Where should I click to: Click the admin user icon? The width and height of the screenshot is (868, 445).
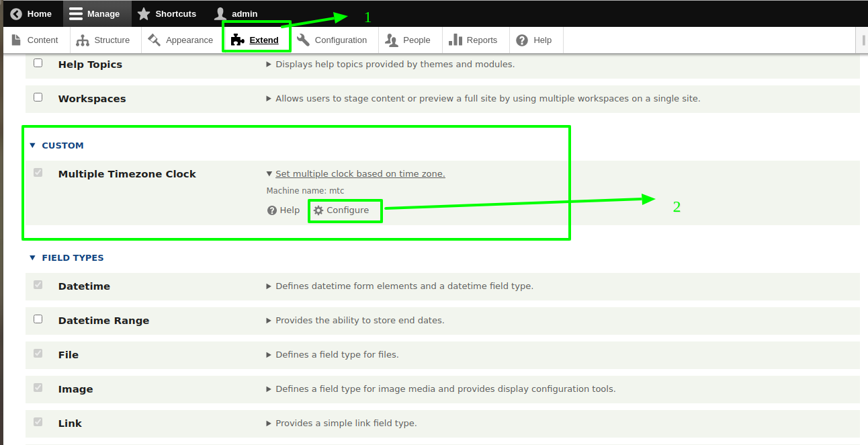(220, 13)
